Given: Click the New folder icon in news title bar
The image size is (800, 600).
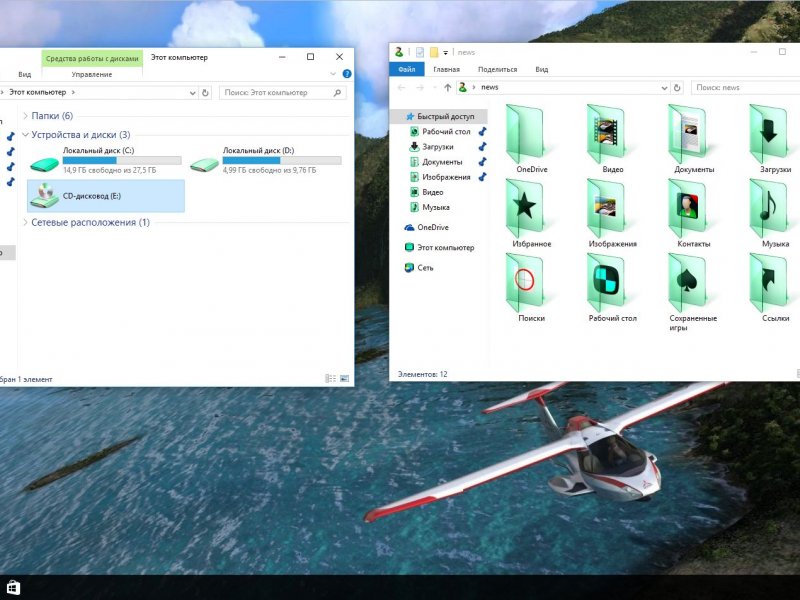Looking at the screenshot, I should 434,52.
